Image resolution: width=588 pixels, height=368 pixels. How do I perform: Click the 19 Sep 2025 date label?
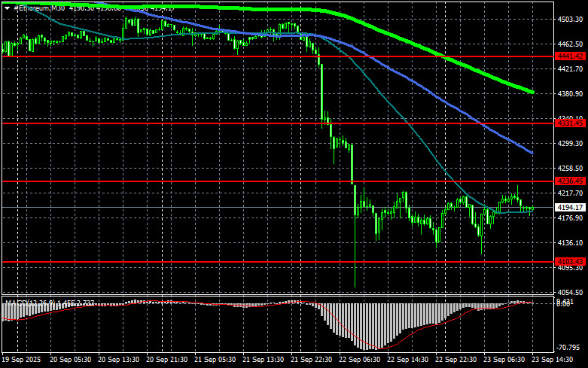(21, 360)
